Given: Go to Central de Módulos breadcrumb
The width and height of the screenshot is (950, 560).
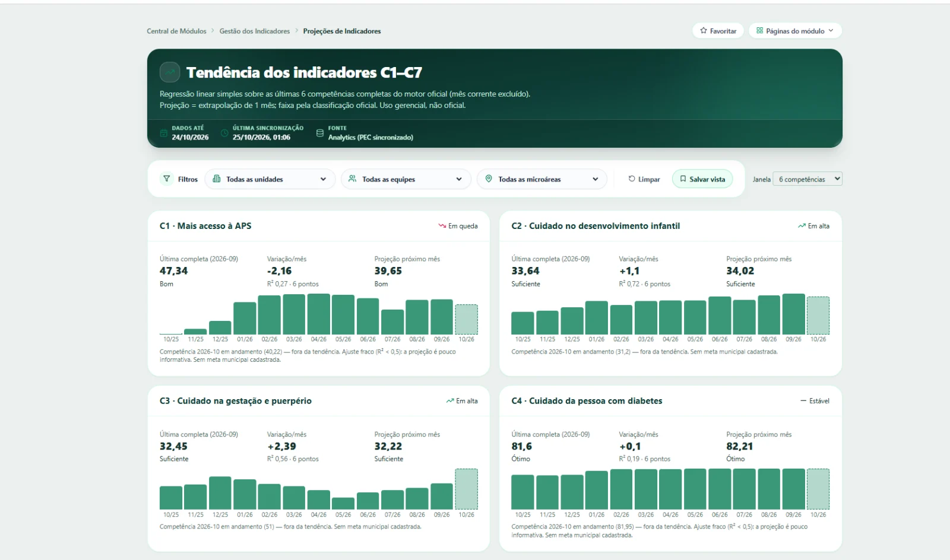Looking at the screenshot, I should pos(177,31).
